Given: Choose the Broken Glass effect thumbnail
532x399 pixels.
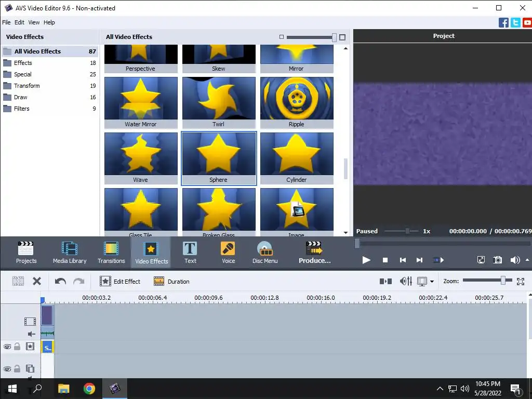Looking at the screenshot, I should [x=219, y=212].
